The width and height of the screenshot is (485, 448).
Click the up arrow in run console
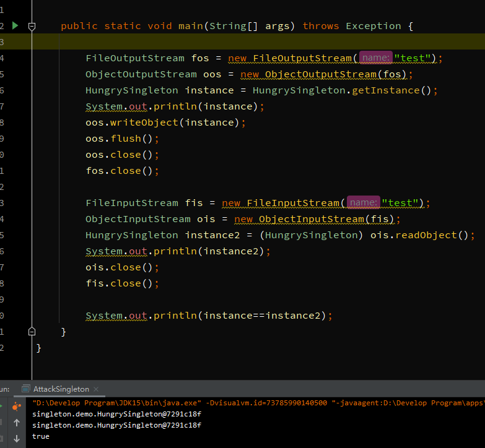pyautogui.click(x=17, y=423)
